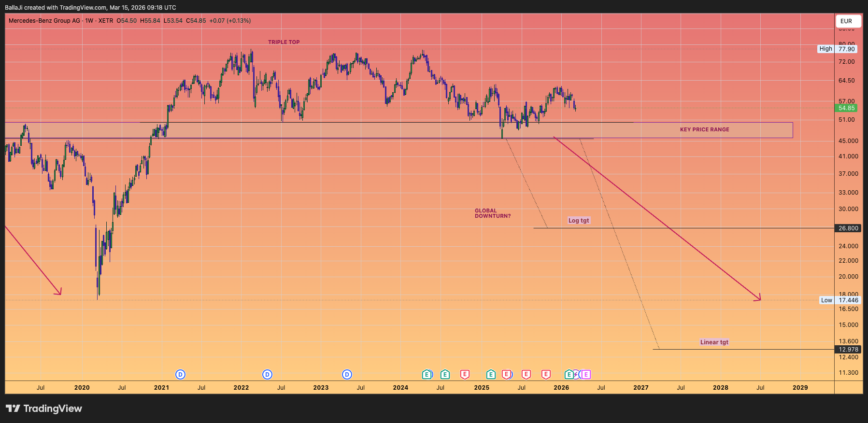Click the 2027 label on time axis
868x423 pixels.
[641, 387]
